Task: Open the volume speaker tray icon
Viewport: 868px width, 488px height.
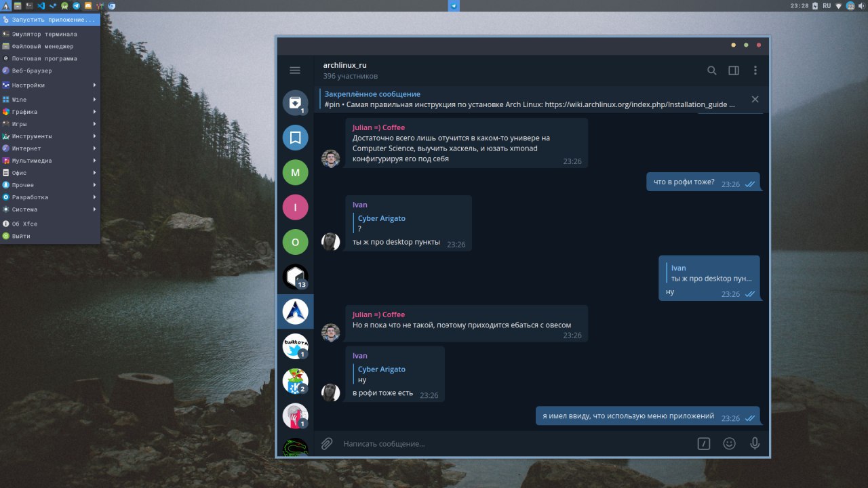Action: [x=862, y=5]
